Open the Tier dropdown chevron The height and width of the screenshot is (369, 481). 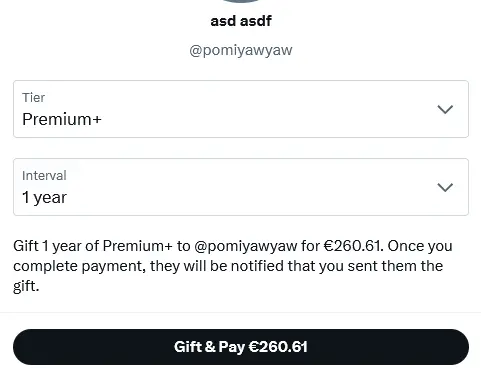click(445, 109)
